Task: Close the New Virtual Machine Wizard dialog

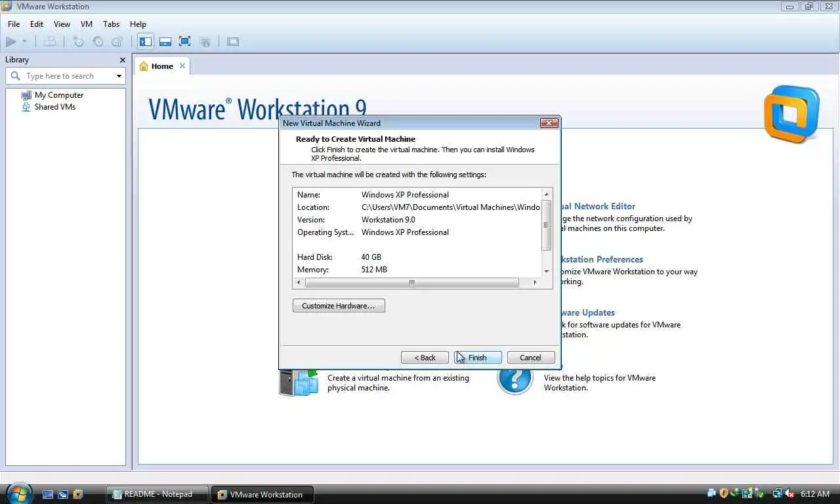Action: [x=549, y=123]
